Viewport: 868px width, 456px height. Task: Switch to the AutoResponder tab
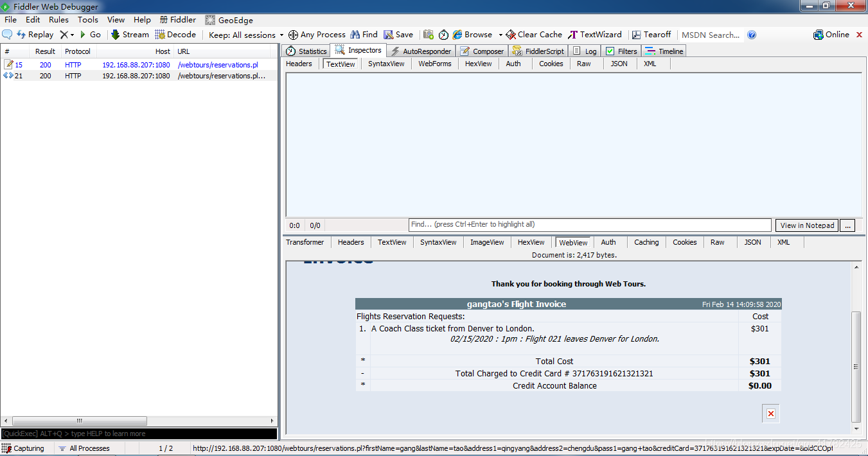coord(421,51)
